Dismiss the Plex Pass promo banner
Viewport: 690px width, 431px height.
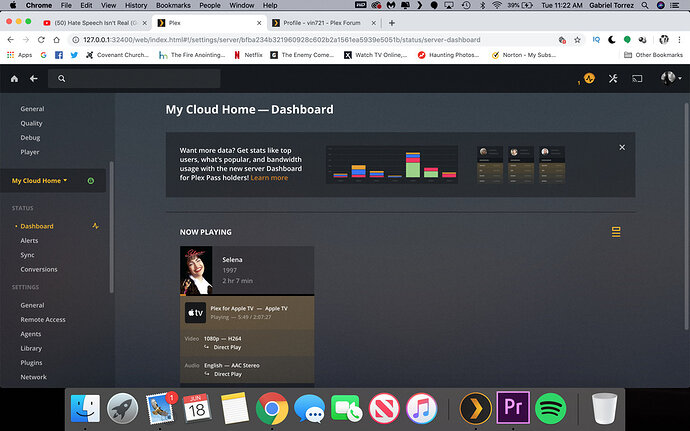[622, 147]
